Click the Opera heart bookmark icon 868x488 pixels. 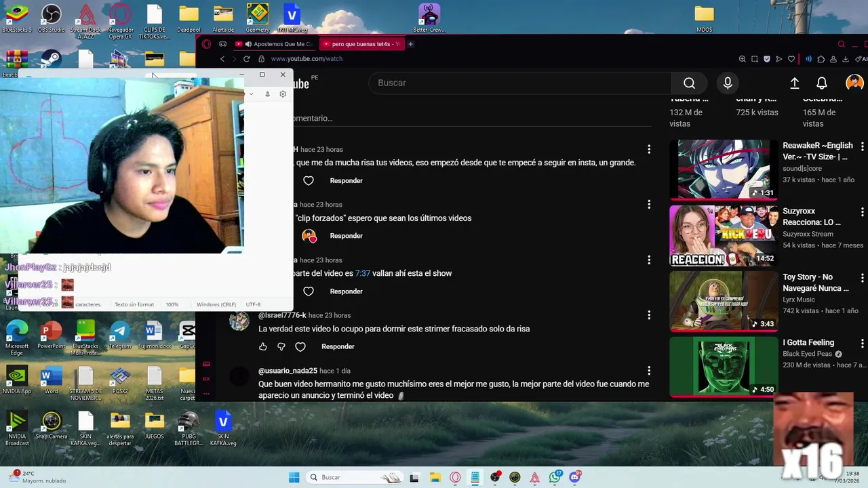tap(791, 59)
